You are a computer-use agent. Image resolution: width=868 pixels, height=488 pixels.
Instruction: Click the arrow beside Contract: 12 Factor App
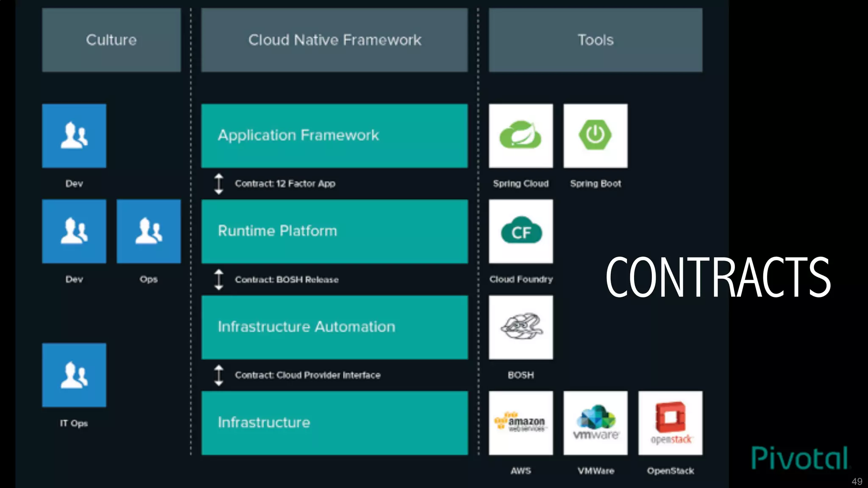(219, 184)
